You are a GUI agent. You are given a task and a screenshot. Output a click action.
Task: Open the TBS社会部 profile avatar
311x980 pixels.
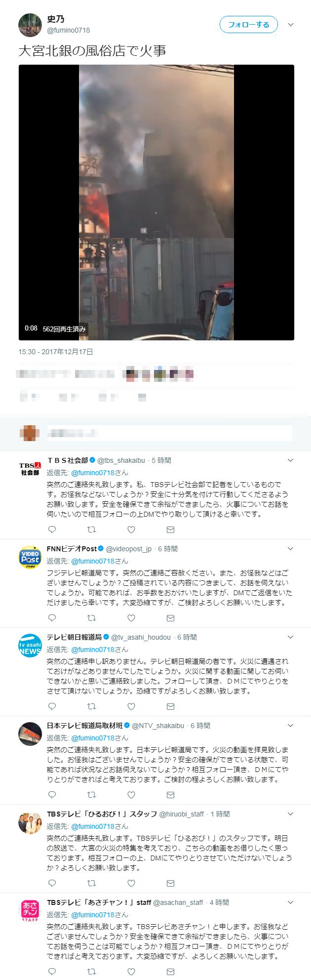(30, 468)
